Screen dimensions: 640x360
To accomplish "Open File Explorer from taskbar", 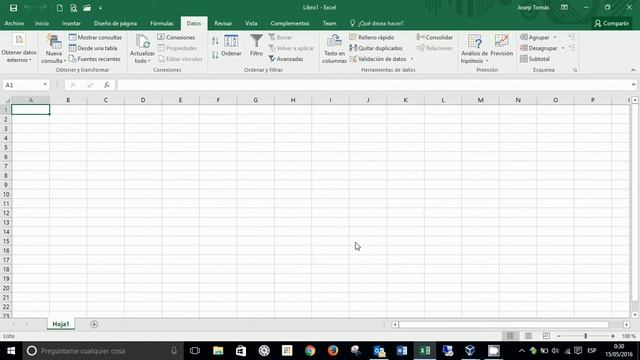I will tap(218, 351).
